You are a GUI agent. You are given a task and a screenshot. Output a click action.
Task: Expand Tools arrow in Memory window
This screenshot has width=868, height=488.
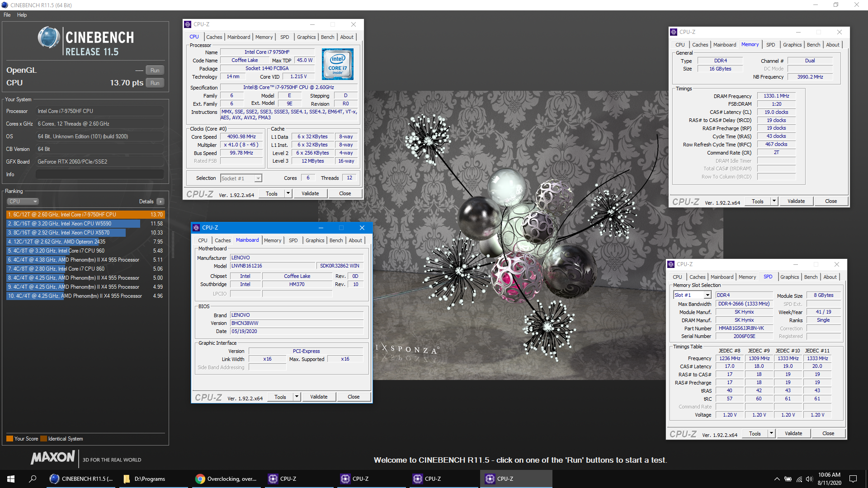(x=774, y=201)
